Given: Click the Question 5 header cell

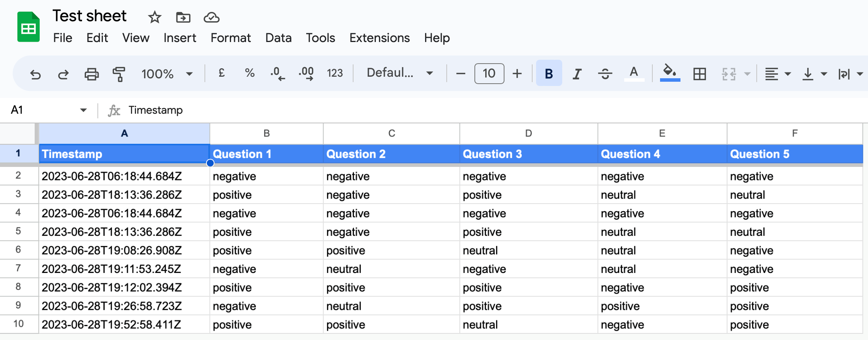Looking at the screenshot, I should pyautogui.click(x=795, y=154).
